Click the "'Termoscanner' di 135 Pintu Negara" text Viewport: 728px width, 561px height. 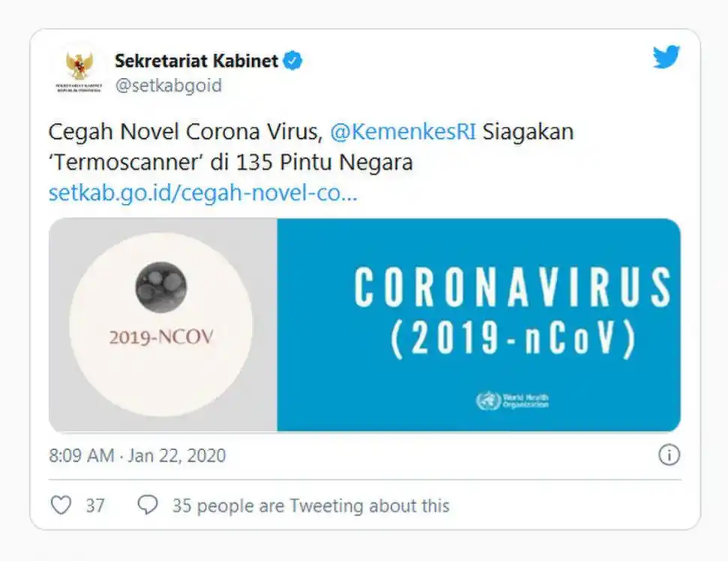pyautogui.click(x=230, y=162)
